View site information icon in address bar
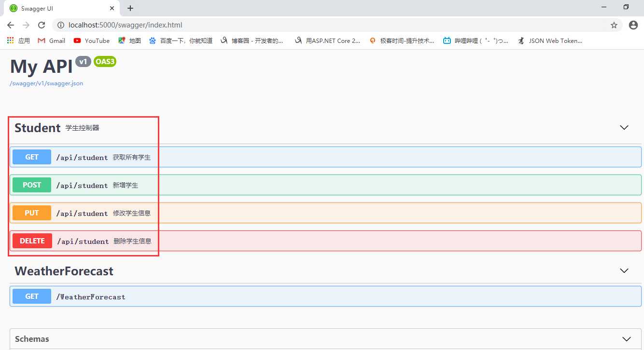The height and width of the screenshot is (350, 644). pos(61,25)
